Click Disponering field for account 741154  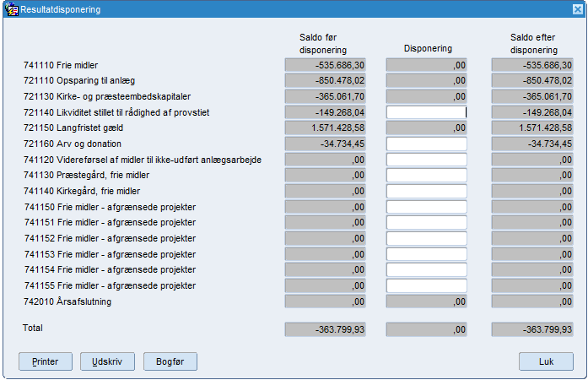pyautogui.click(x=427, y=270)
